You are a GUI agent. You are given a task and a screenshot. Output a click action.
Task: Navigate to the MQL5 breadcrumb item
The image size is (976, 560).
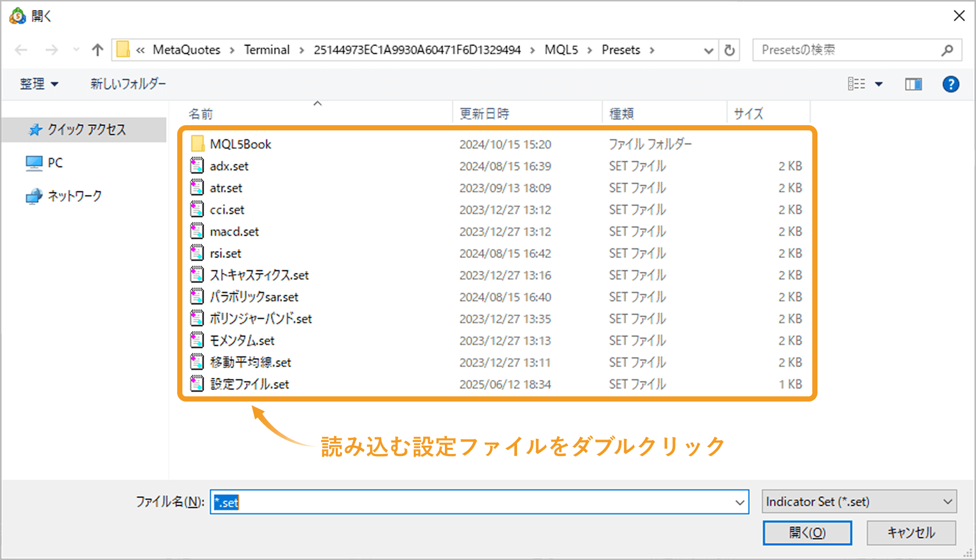tap(560, 50)
